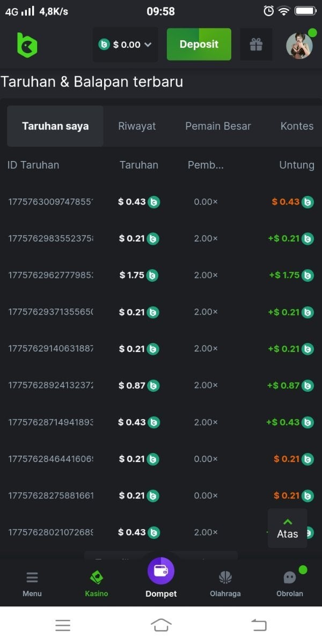This screenshot has height=644, width=322.
Task: Tap the Atas scroll-to-top button
Action: tap(288, 528)
